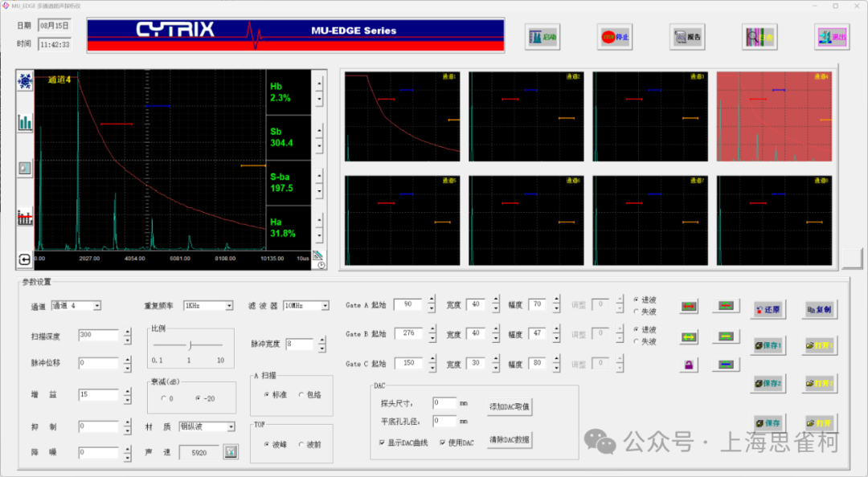The height and width of the screenshot is (477, 868).
Task: Select the 通道8 channel thumbnail
Action: pyautogui.click(x=774, y=221)
